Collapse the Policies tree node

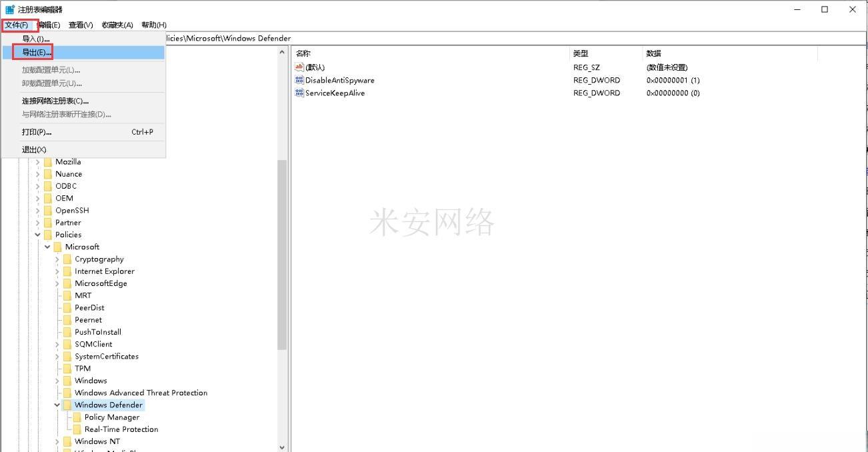pyautogui.click(x=38, y=235)
